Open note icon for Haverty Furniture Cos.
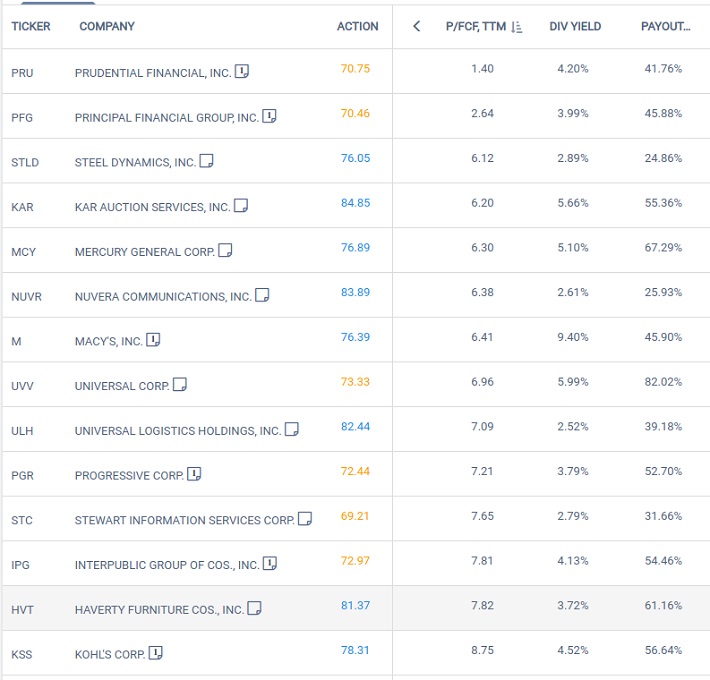Image resolution: width=710 pixels, height=680 pixels. coord(254,608)
